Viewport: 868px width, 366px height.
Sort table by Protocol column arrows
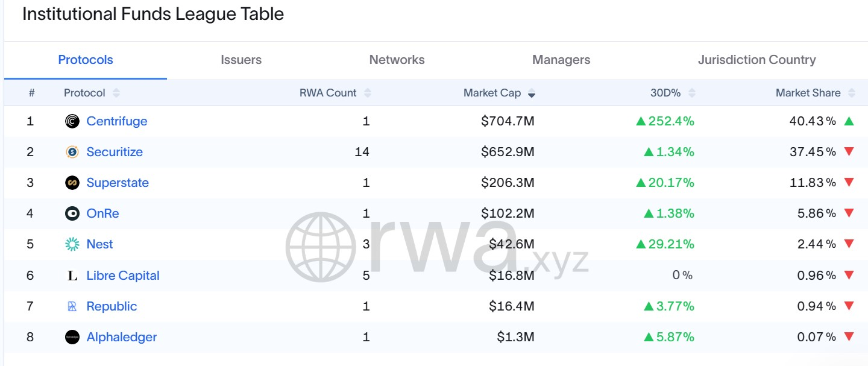116,93
